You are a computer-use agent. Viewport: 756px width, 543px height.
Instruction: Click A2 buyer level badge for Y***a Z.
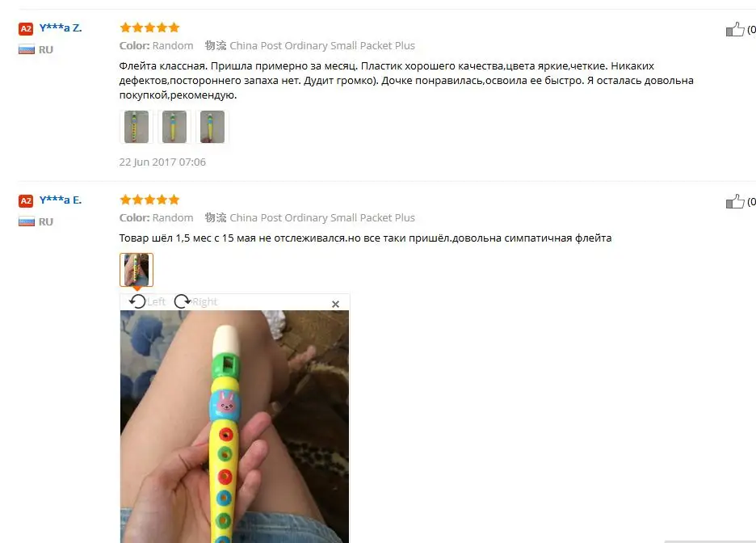coord(26,29)
